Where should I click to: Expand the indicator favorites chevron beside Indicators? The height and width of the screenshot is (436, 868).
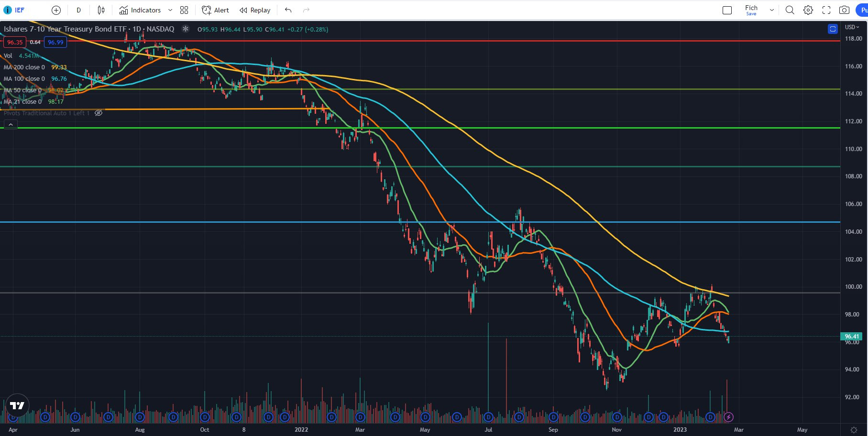coord(170,10)
